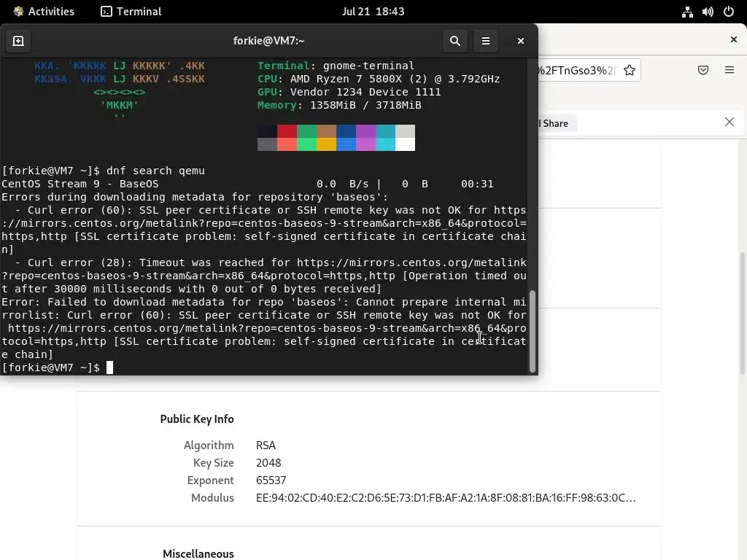Click the 'CentOS Stream 9 - BaseOS' line
The image size is (747, 560).
pyautogui.click(x=80, y=184)
